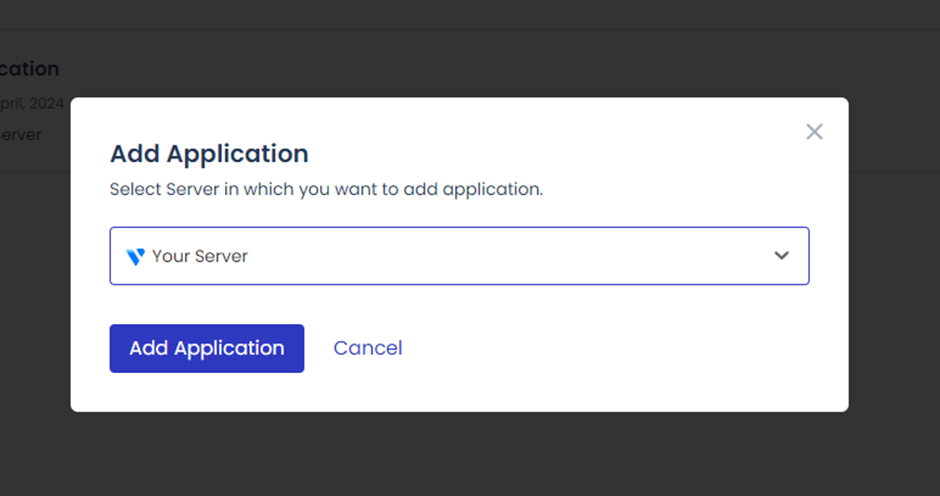Close the Add Application dialog with X
The width and height of the screenshot is (940, 496).
(814, 132)
